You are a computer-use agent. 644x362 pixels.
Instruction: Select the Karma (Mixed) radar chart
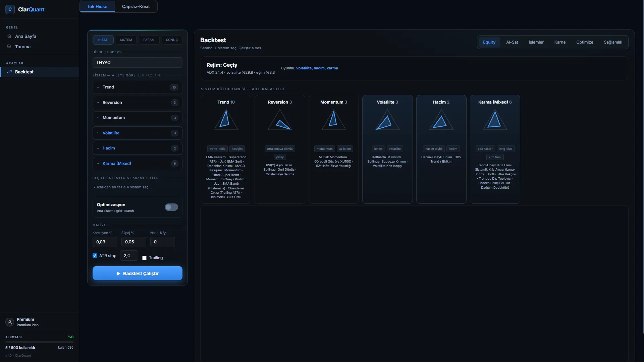pos(495,120)
